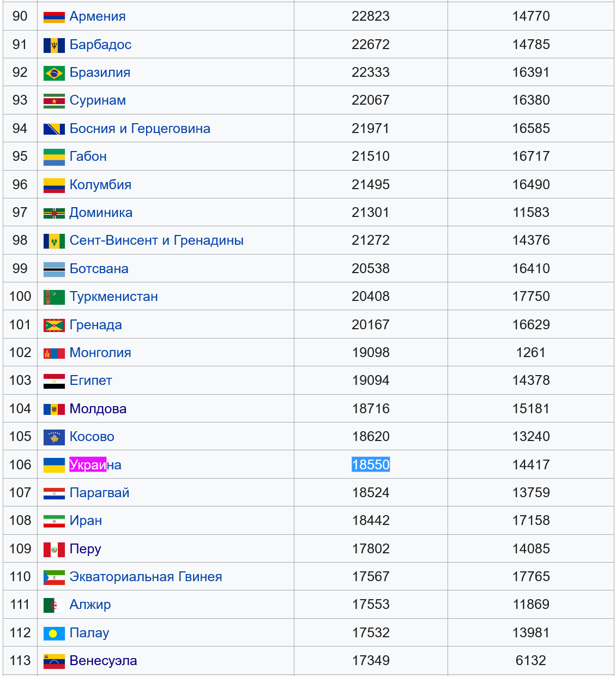
Task: Click the Колумбия country link
Action: pos(100,185)
